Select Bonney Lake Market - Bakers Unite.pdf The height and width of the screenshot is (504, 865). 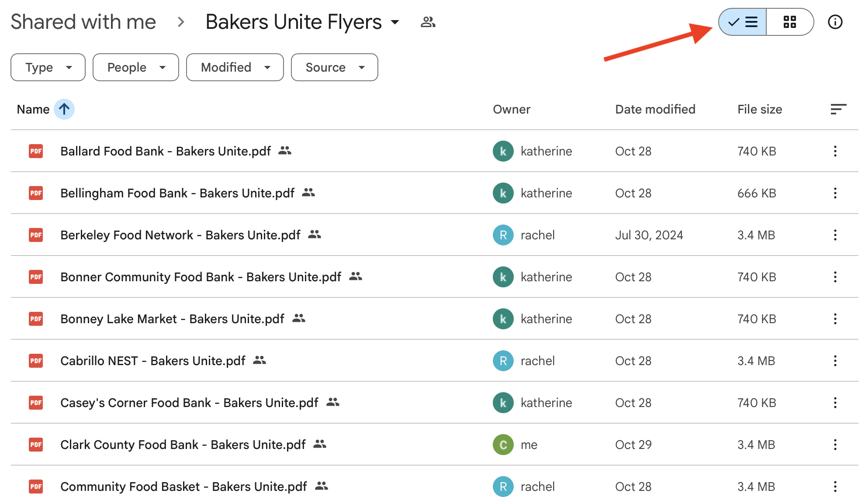click(172, 319)
